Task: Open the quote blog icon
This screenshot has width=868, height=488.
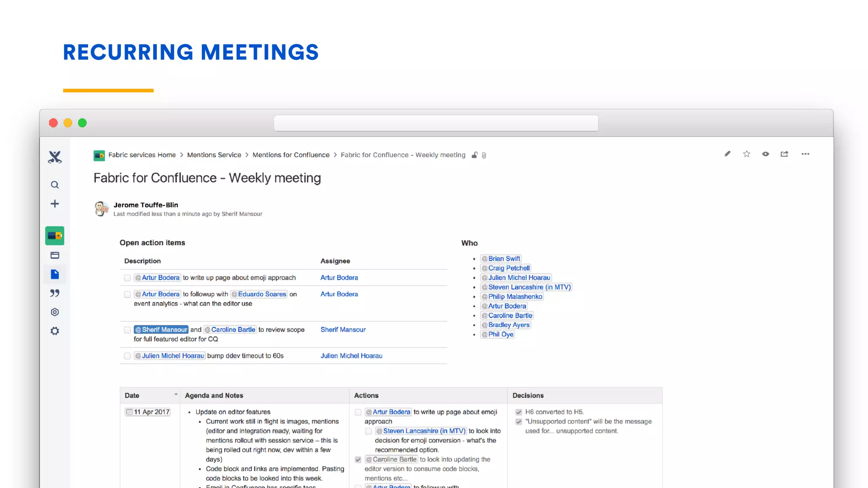Action: coord(55,293)
